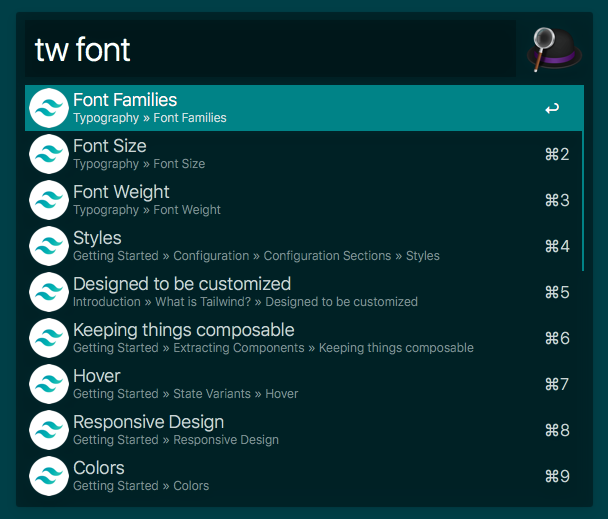Click the ⌘7 shortcut label
Screen dimensions: 608x519
[557, 384]
